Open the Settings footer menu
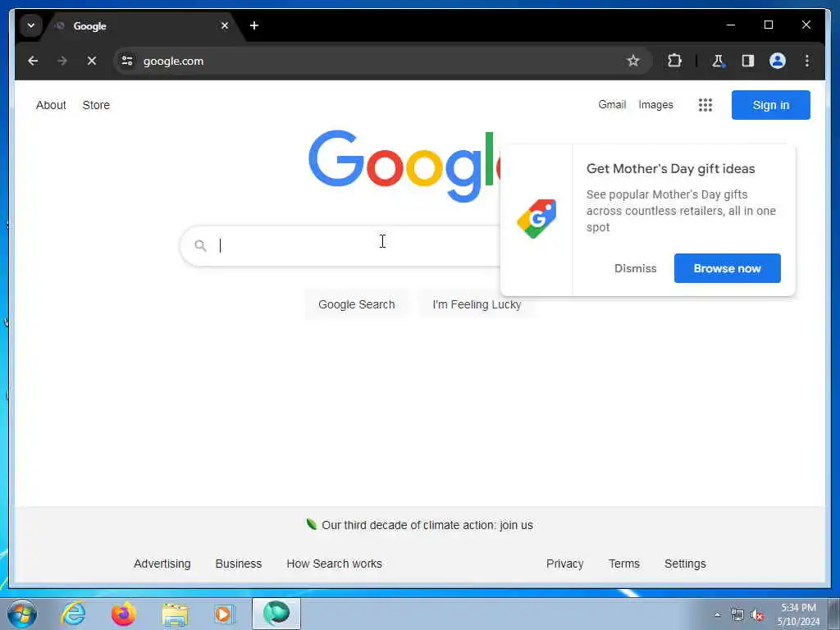 [685, 564]
